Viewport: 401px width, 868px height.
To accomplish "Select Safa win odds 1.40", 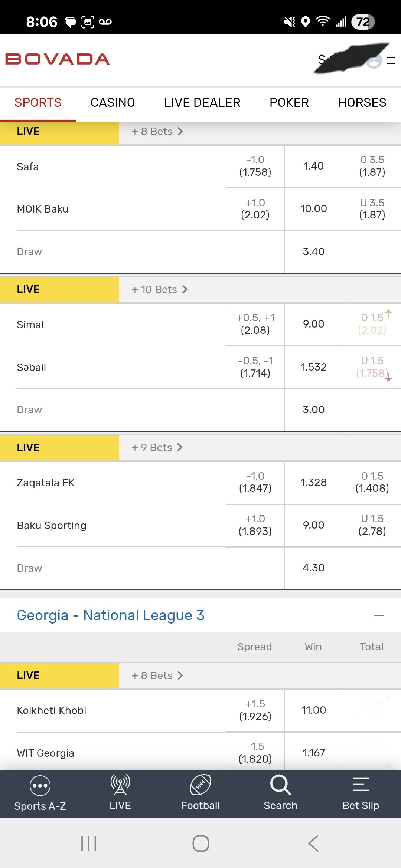I will tap(313, 166).
